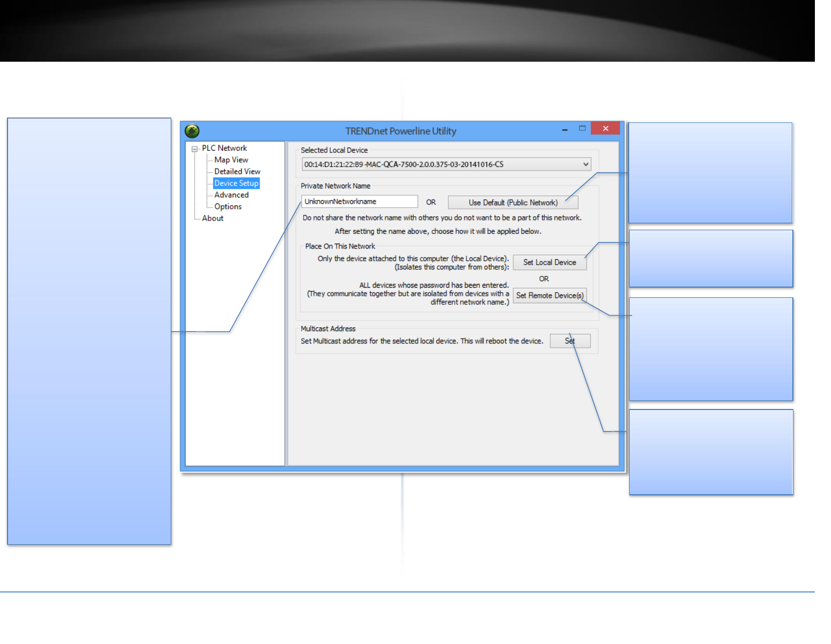This screenshot has height=644, width=831.
Task: Click the Set Remote Device(s) button
Action: click(550, 296)
